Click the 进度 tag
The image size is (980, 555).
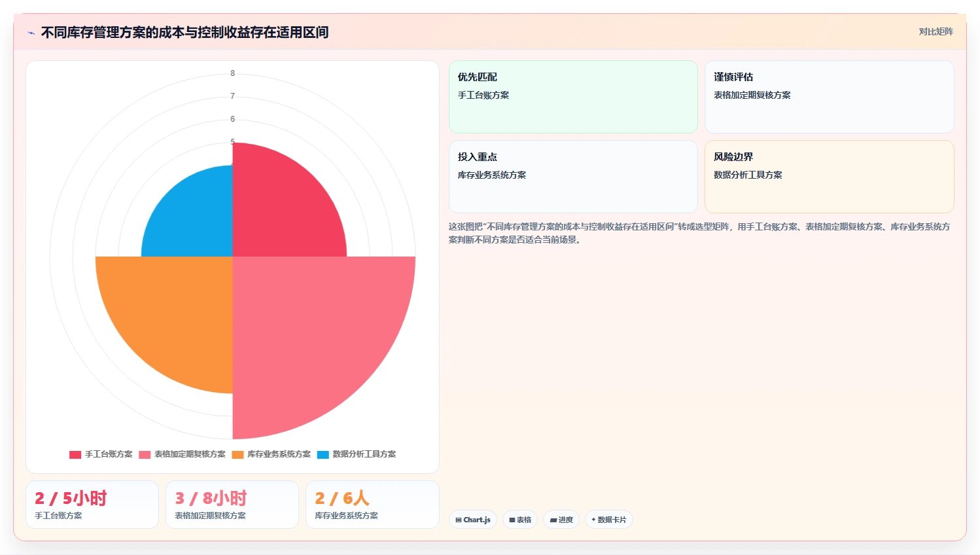pos(561,520)
